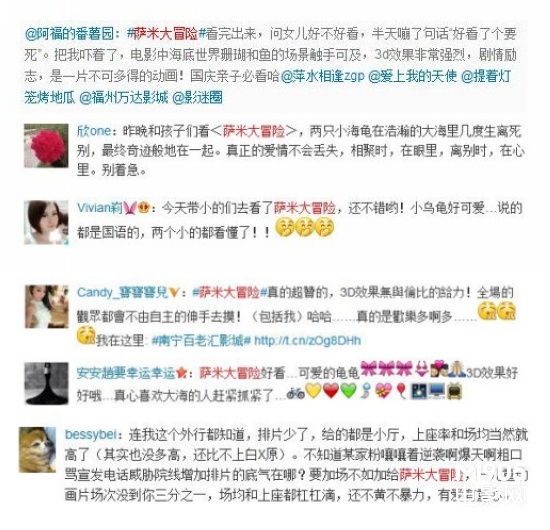Click the @爱上我的天使 mention

click(x=412, y=76)
